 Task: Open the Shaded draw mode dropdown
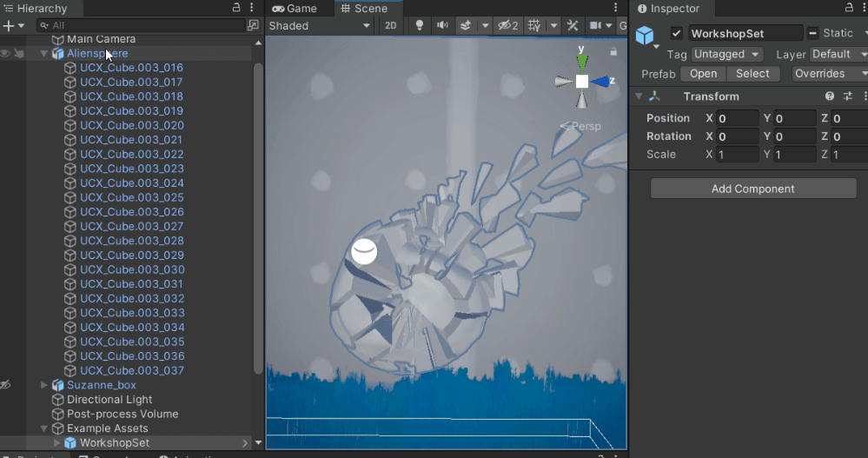(319, 25)
